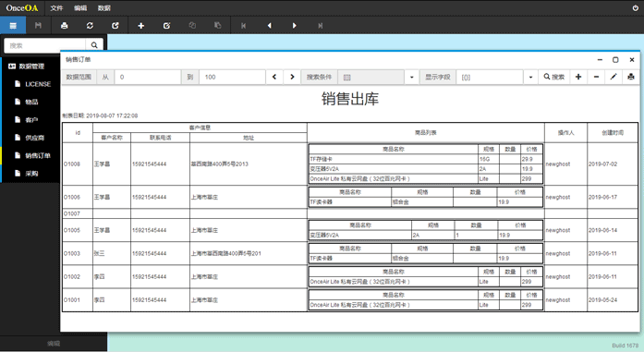The image size is (644, 352).
Task: Click the 2019-05-24 creation date cell
Action: pyautogui.click(x=613, y=300)
